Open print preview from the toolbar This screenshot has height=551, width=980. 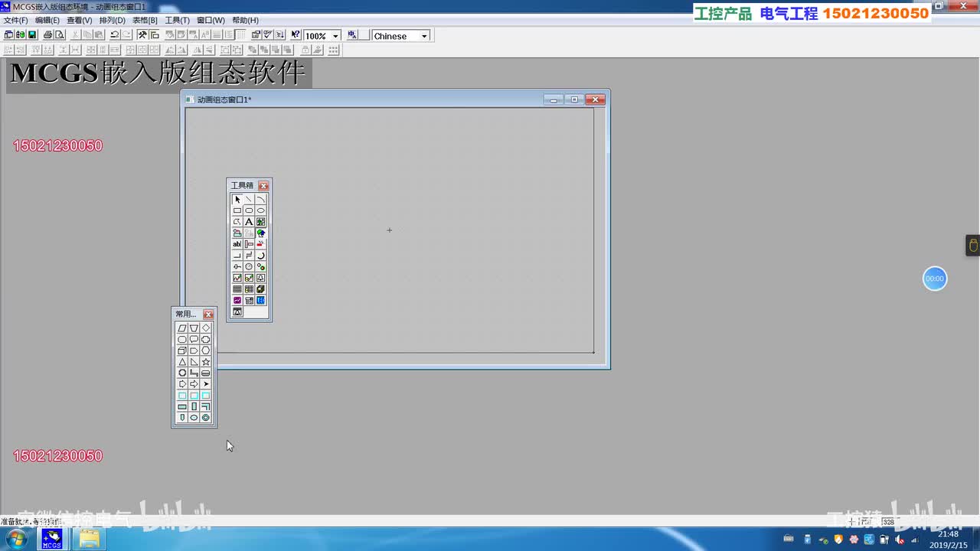59,35
